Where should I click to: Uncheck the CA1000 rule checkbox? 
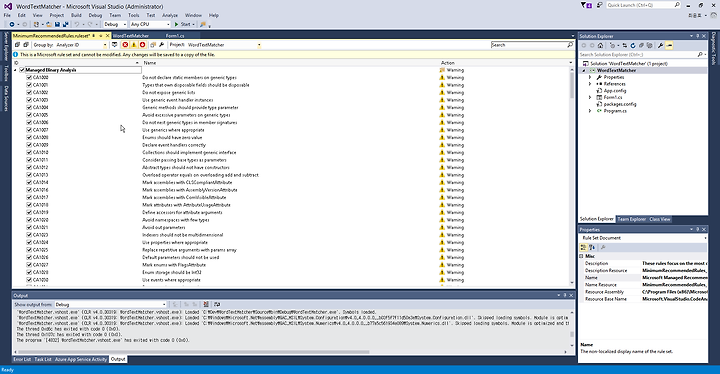(29, 78)
